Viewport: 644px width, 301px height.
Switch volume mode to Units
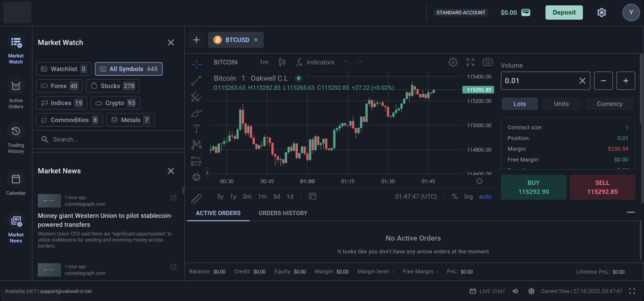tap(561, 104)
